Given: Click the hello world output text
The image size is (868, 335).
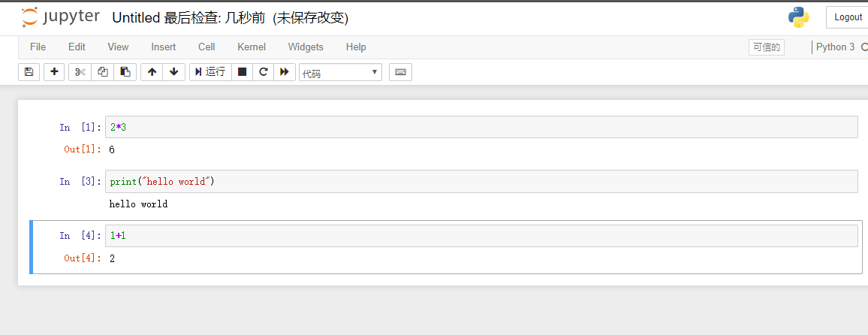Looking at the screenshot, I should [x=138, y=204].
